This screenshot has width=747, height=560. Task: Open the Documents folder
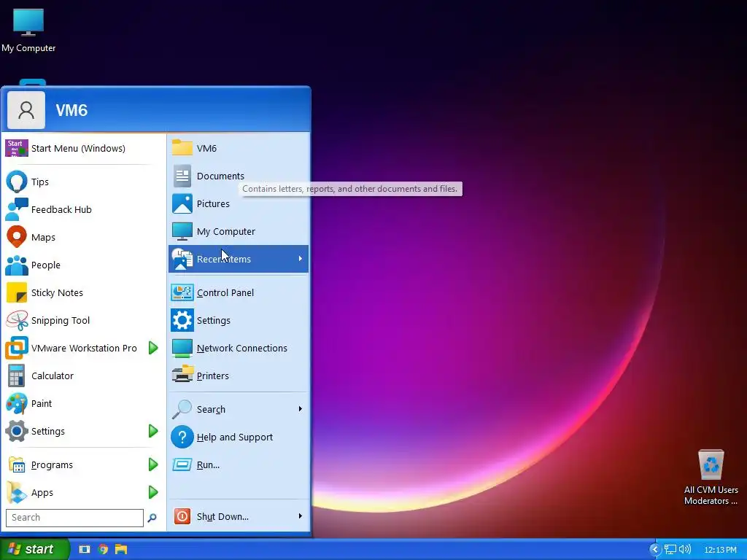[239, 176]
